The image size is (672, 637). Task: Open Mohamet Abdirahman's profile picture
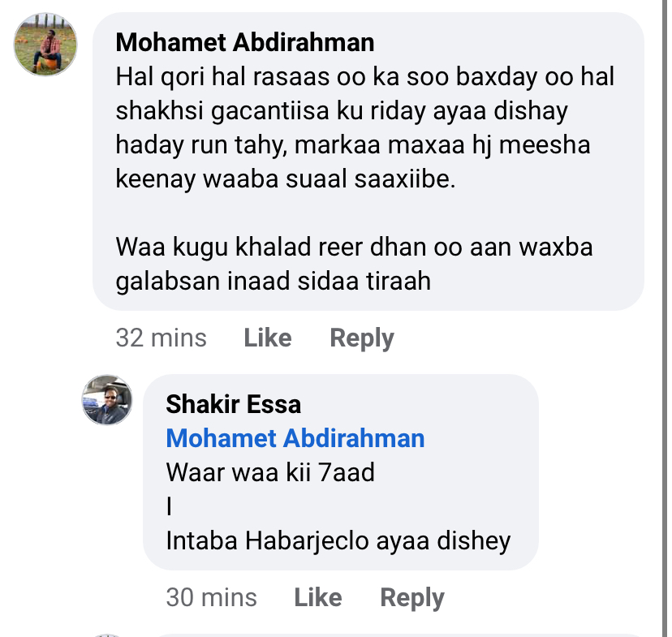coord(46,45)
